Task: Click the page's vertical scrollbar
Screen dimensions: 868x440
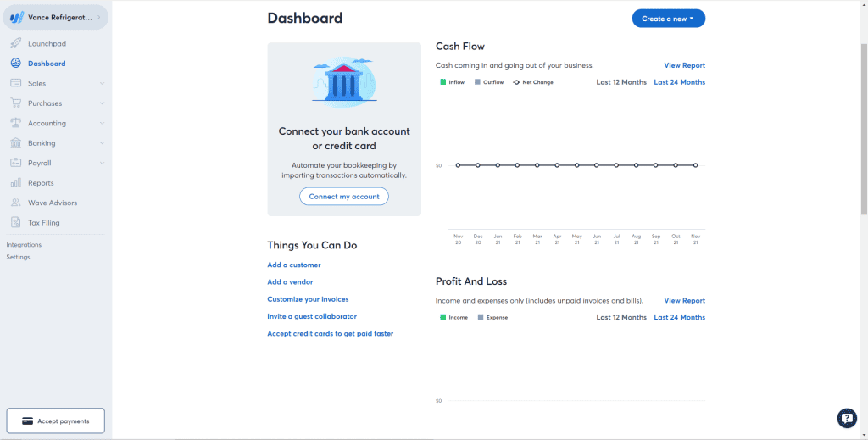Action: tap(863, 127)
